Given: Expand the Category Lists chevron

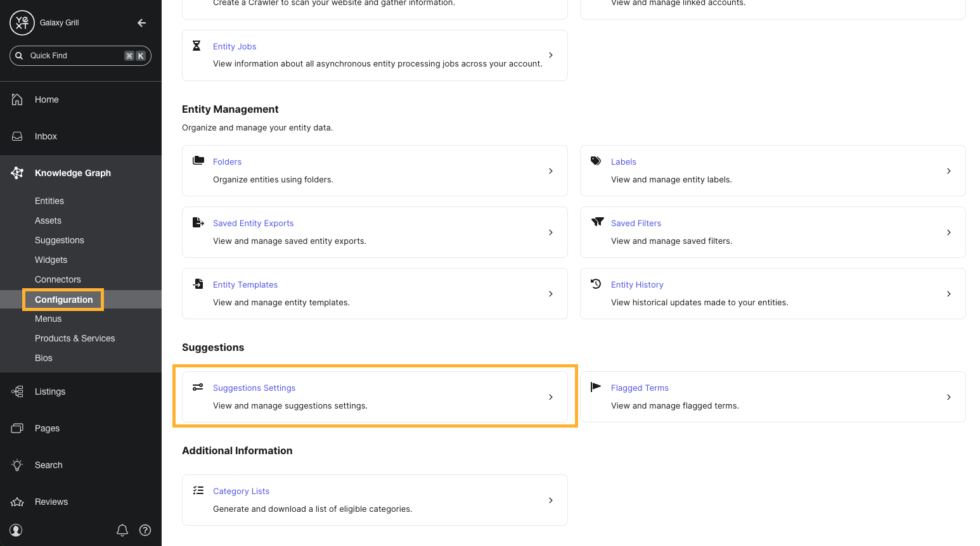Looking at the screenshot, I should (x=550, y=500).
